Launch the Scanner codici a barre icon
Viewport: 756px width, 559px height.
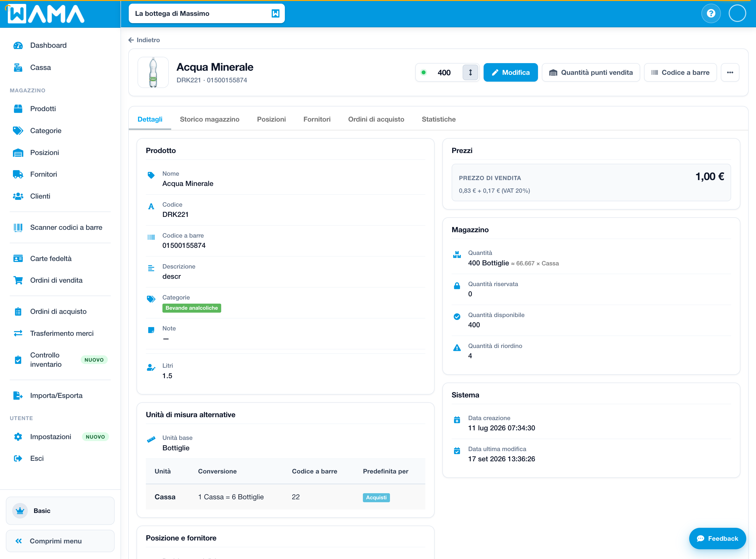pyautogui.click(x=18, y=227)
